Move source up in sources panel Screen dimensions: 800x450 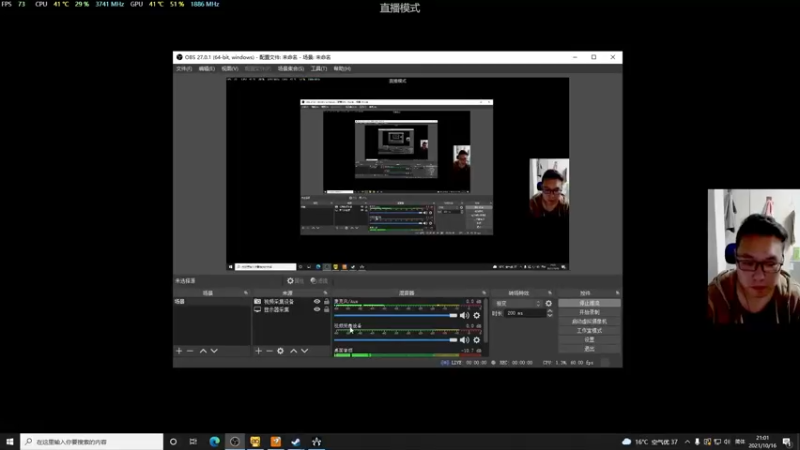pos(293,351)
